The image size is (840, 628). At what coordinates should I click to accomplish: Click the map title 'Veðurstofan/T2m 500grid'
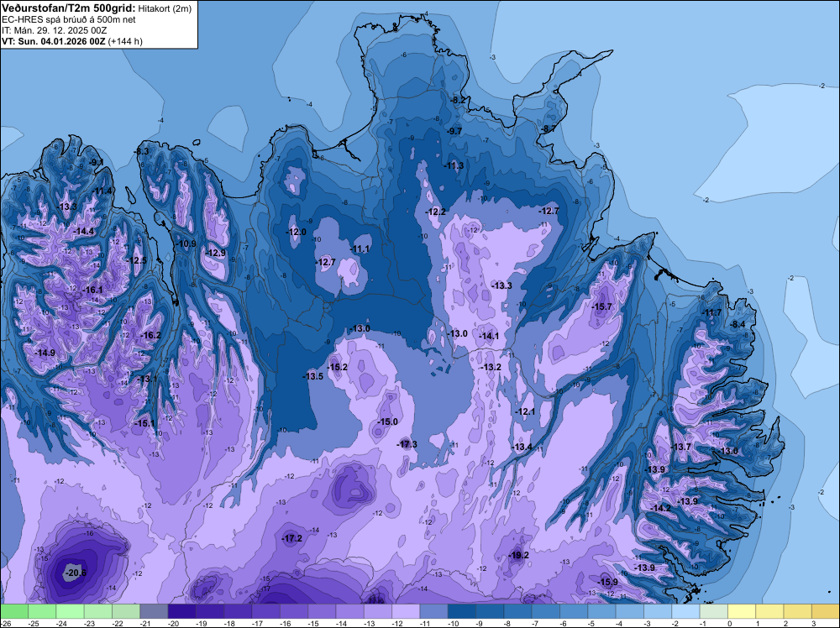pyautogui.click(x=69, y=8)
